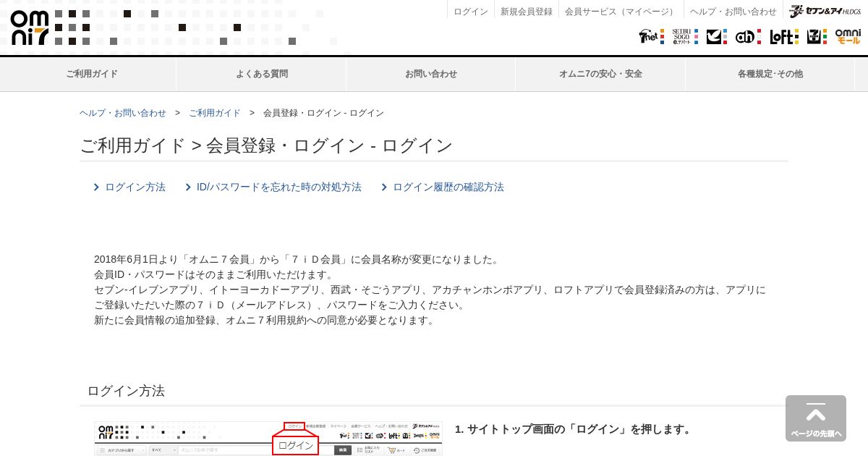The image size is (868, 456).
Task: Open the Ito-Yokado dove logo icon
Action: [x=717, y=36]
